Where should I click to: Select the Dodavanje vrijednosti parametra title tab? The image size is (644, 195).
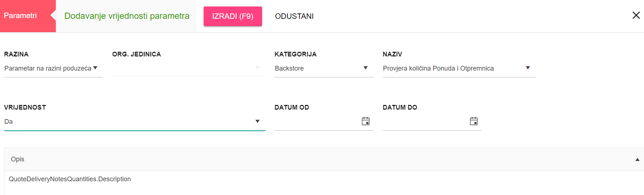[127, 16]
